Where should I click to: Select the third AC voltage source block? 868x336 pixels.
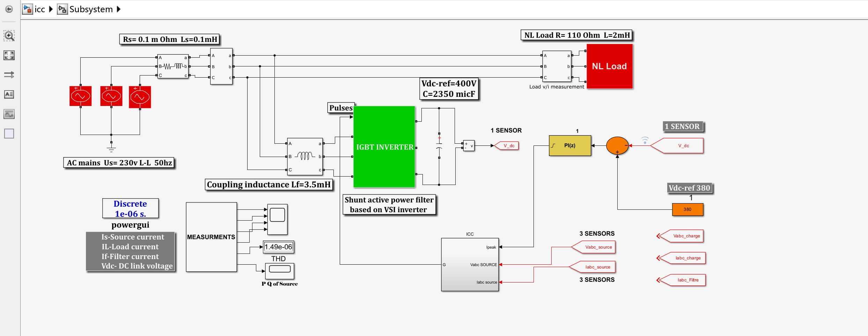[140, 97]
